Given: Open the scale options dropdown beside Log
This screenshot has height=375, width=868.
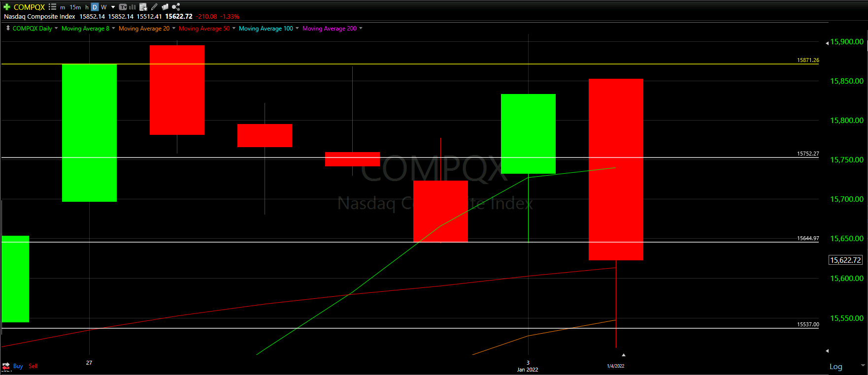Looking at the screenshot, I should 863,365.
